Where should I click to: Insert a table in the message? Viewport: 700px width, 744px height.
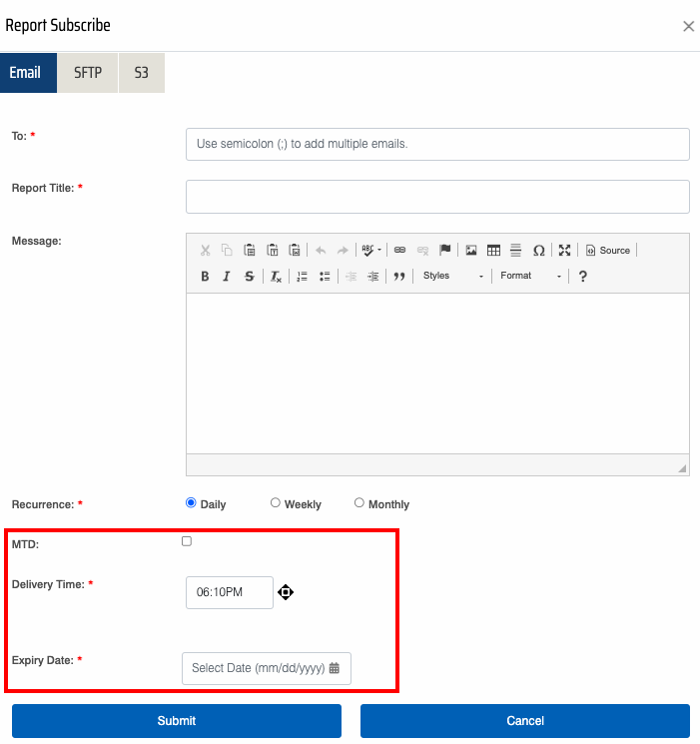(493, 251)
